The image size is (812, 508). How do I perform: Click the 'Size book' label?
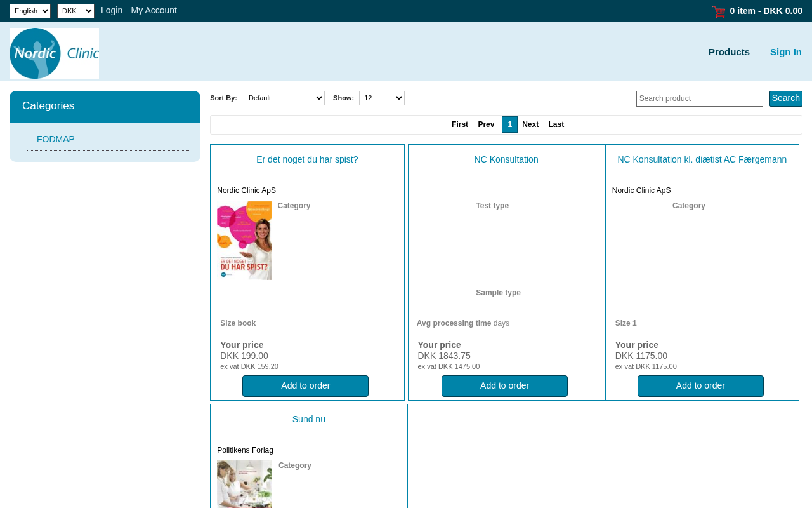pyautogui.click(x=238, y=323)
